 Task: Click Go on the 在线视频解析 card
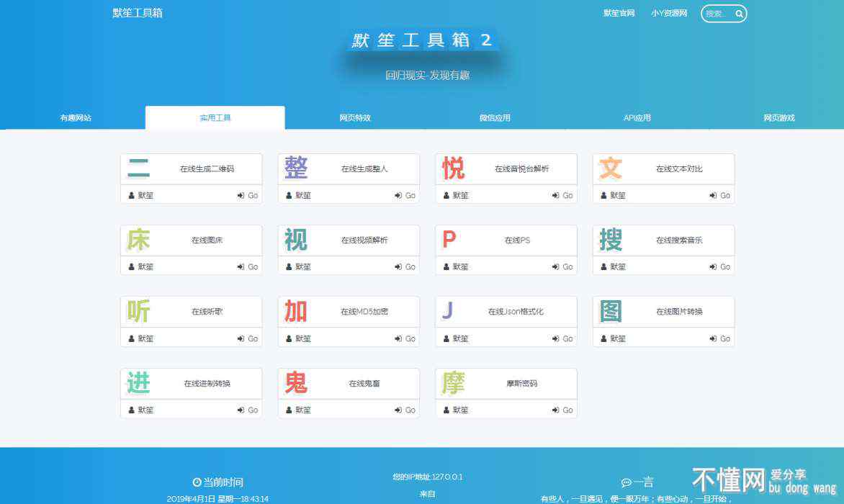[x=405, y=267]
